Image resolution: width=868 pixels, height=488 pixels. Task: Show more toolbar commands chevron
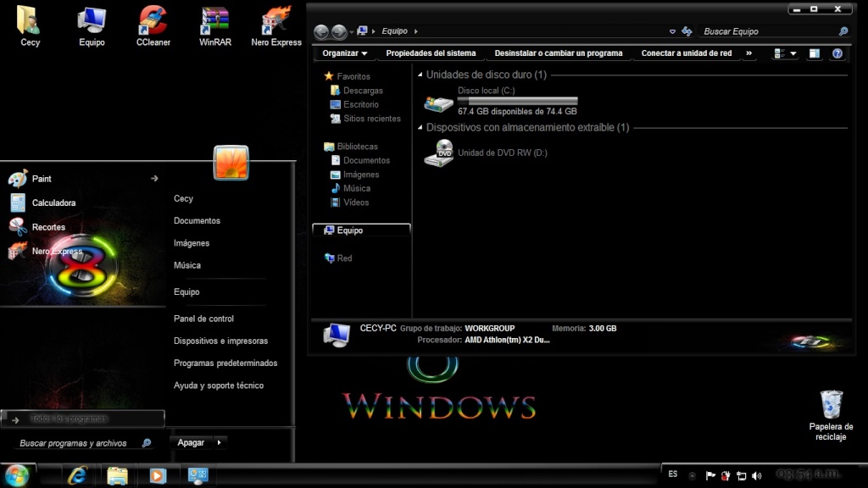click(749, 53)
